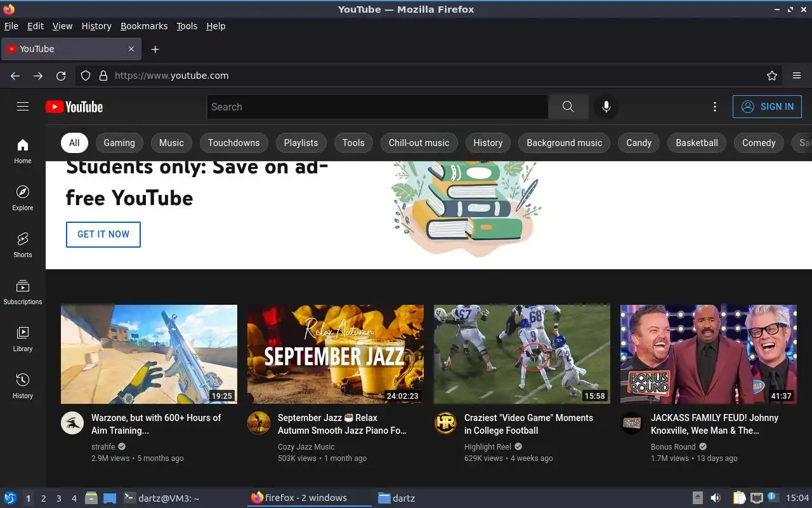Click strahfe channel avatar
The height and width of the screenshot is (508, 812).
pyautogui.click(x=72, y=423)
